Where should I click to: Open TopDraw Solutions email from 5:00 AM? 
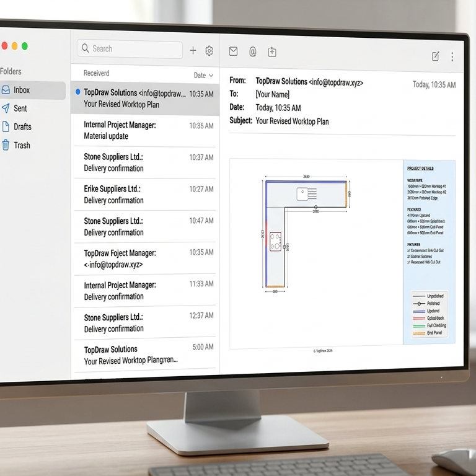145,355
